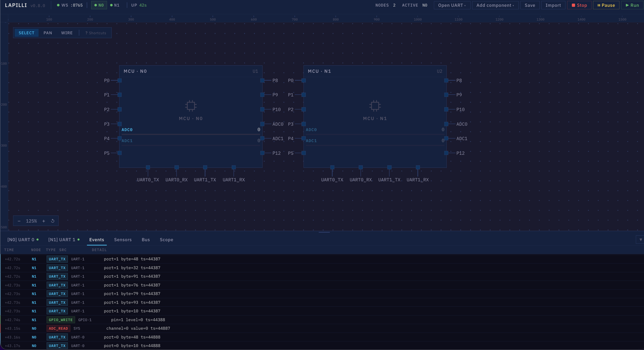Click the 125% zoom level readout

pyautogui.click(x=32, y=221)
